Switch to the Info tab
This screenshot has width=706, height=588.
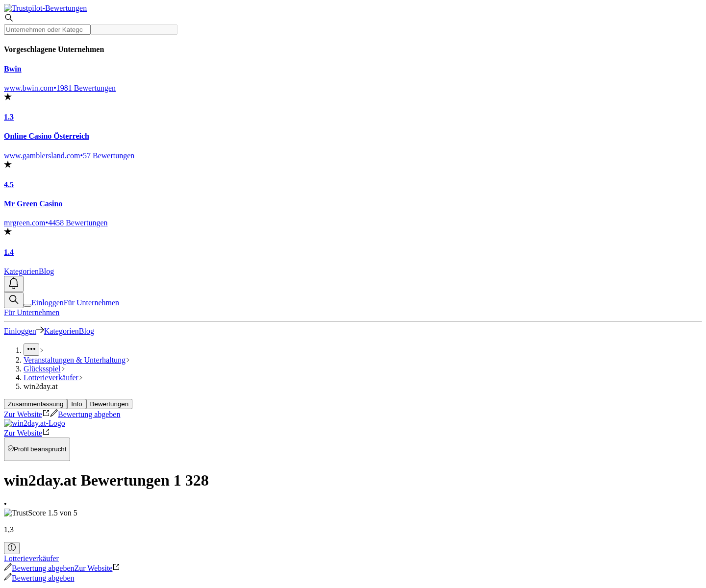(x=76, y=404)
